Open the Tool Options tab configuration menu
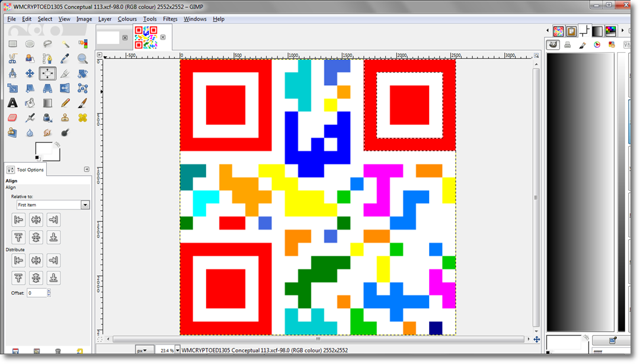 click(x=87, y=169)
